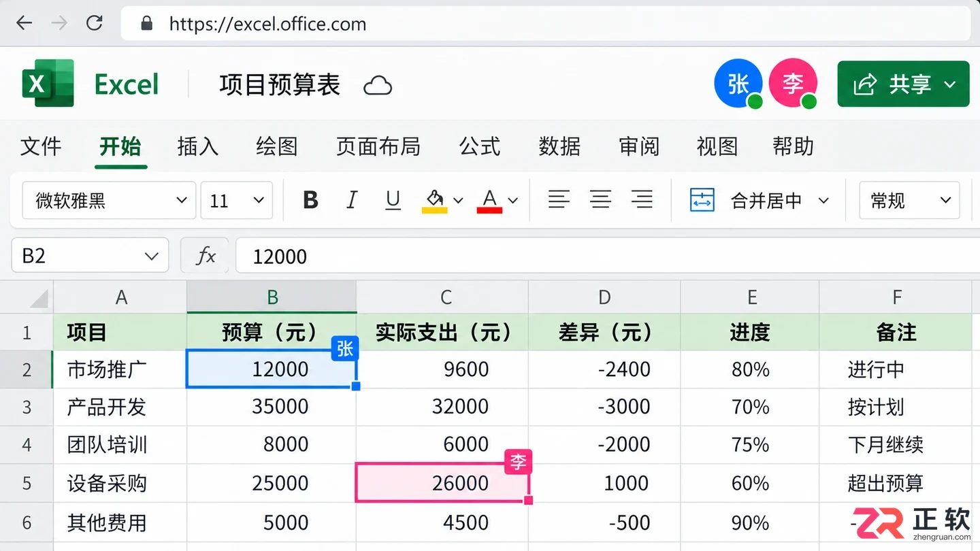The image size is (980, 551).
Task: Expand fill color dropdown arrow
Action: pyautogui.click(x=458, y=201)
